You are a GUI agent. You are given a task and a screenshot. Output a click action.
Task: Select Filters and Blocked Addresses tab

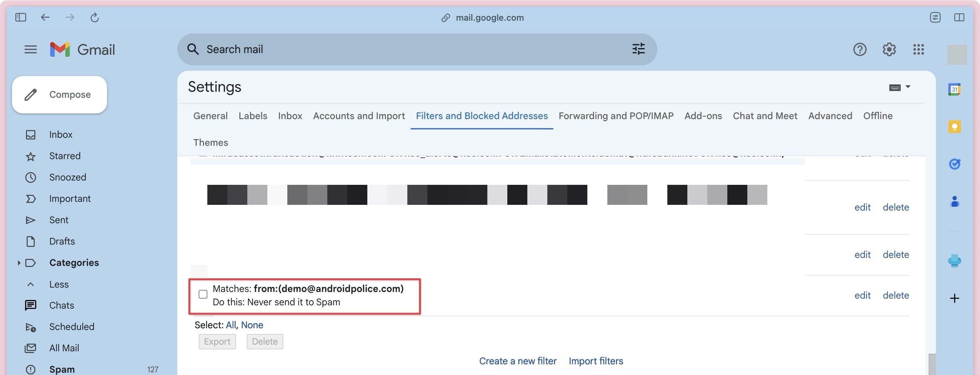click(482, 116)
